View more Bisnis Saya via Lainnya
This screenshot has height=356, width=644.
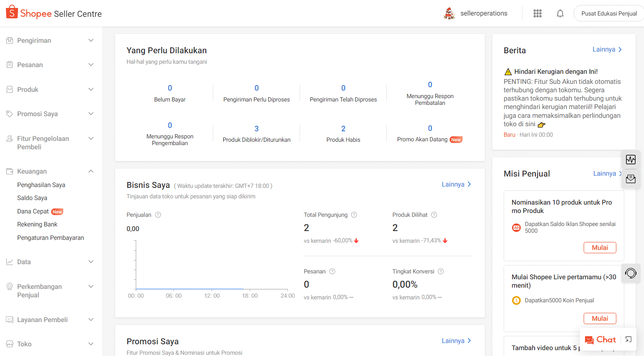point(456,184)
